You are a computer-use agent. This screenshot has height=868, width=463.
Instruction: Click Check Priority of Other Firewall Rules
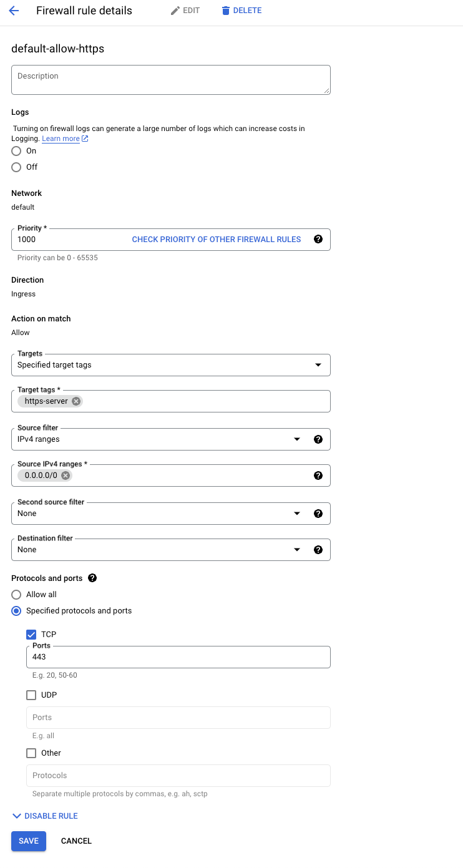coord(217,240)
